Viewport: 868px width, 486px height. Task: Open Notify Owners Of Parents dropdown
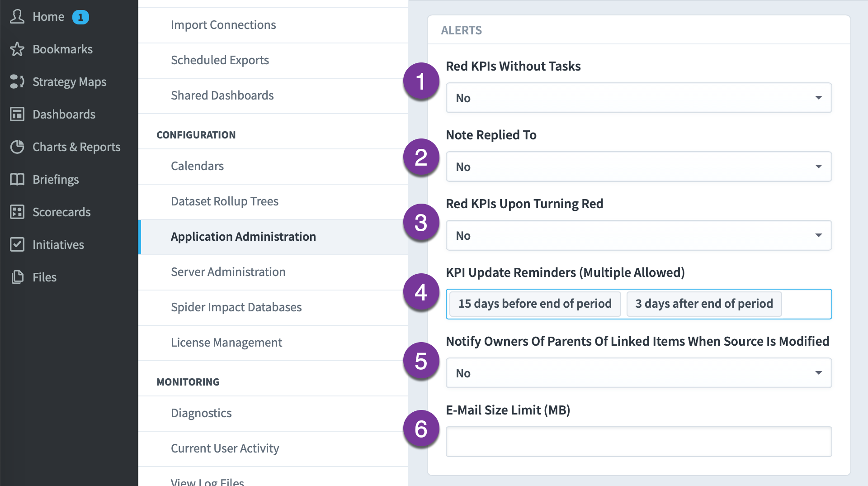click(639, 373)
